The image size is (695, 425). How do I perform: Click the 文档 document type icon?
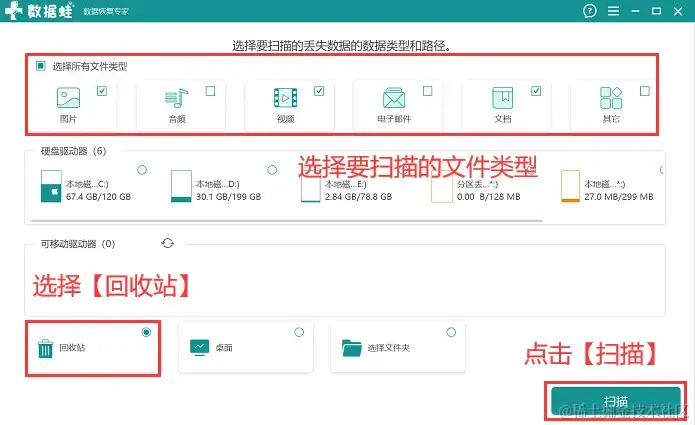(x=503, y=98)
